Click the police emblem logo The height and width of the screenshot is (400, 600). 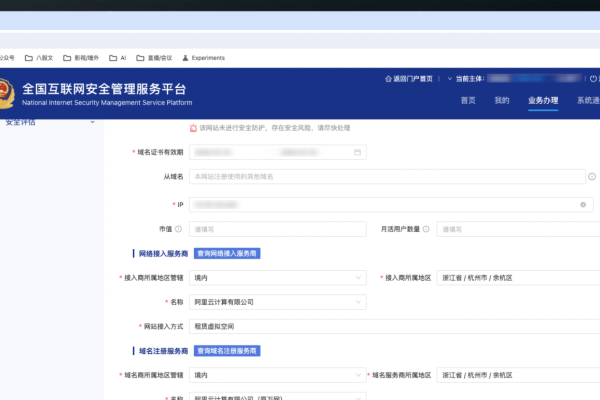point(7,93)
